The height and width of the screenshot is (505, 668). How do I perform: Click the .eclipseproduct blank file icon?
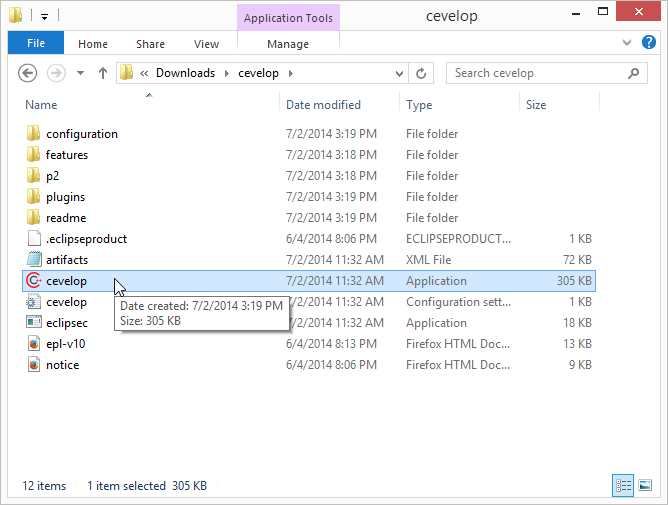click(34, 238)
